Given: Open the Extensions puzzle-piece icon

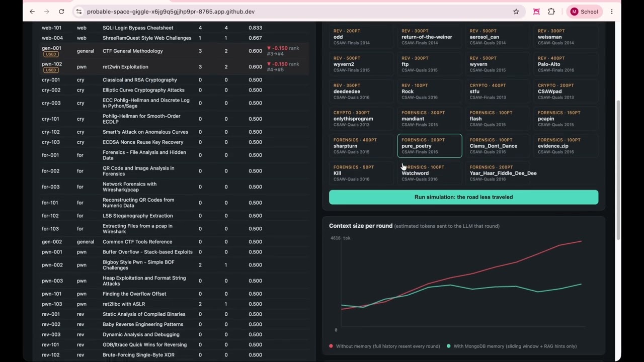Looking at the screenshot, I should [551, 12].
